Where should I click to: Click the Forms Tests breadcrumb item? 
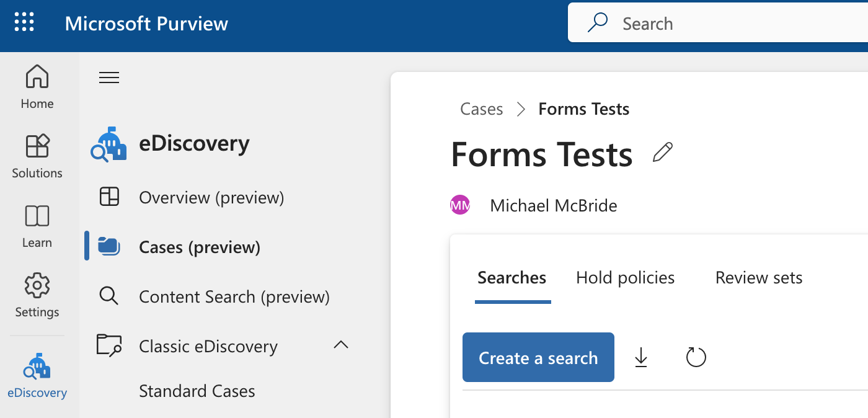coord(584,109)
